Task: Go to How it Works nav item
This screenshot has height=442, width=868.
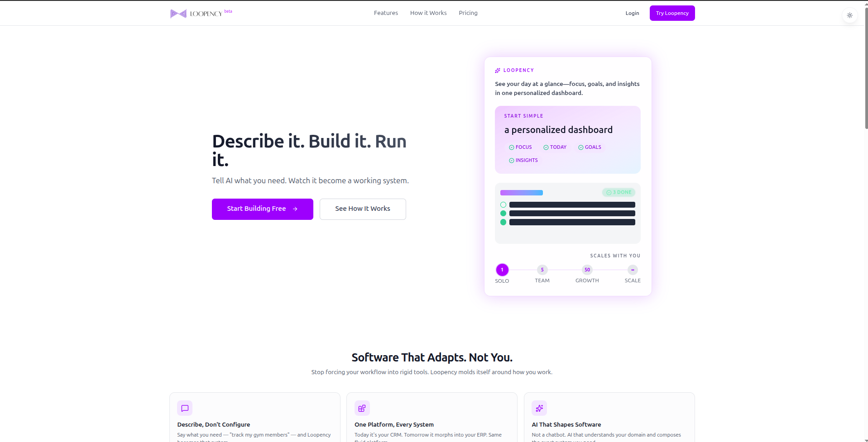Action: point(428,13)
